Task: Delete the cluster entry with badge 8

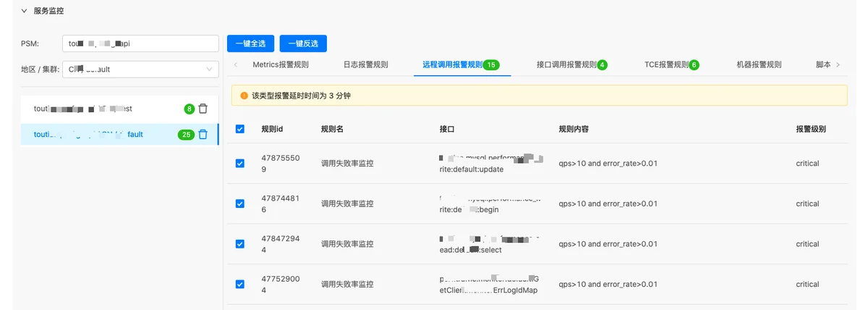Action: pos(203,109)
